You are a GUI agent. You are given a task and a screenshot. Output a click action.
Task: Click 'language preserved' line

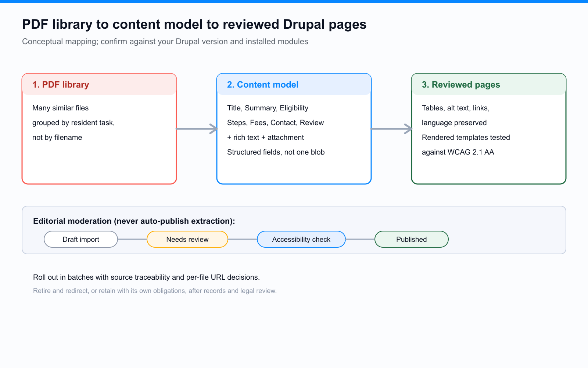454,123
